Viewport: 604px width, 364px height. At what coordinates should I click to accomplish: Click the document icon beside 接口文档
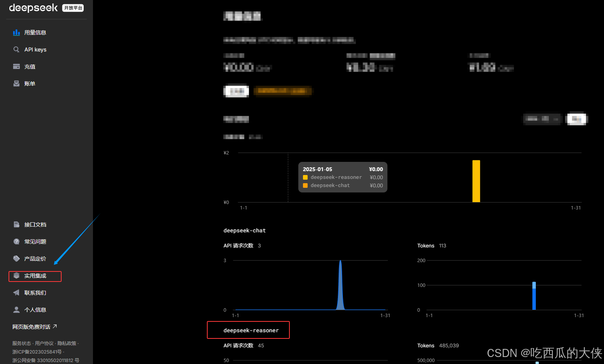click(16, 225)
